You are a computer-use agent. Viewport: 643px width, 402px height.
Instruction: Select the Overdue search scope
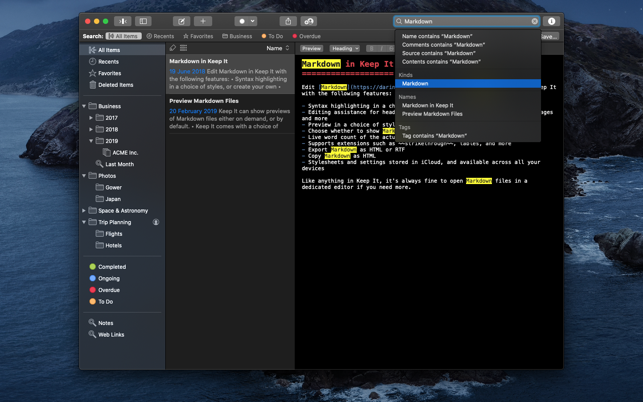point(306,36)
